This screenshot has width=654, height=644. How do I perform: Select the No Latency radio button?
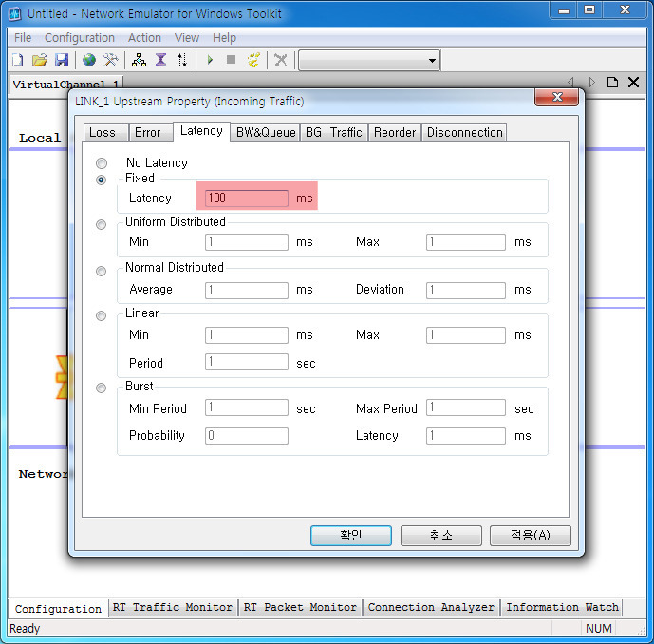click(102, 162)
